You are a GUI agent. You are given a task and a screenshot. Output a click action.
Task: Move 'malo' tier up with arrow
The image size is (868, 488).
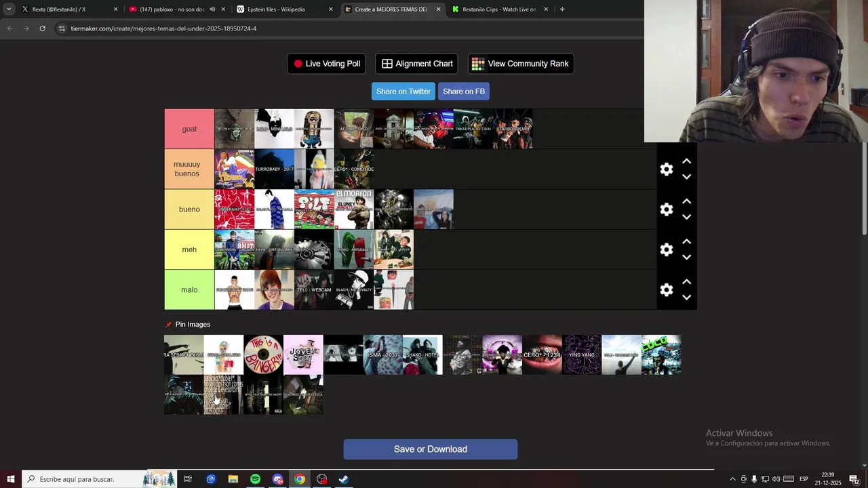pos(686,282)
